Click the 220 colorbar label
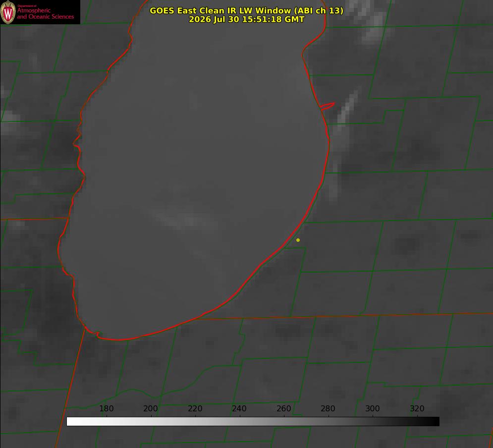 tap(195, 409)
